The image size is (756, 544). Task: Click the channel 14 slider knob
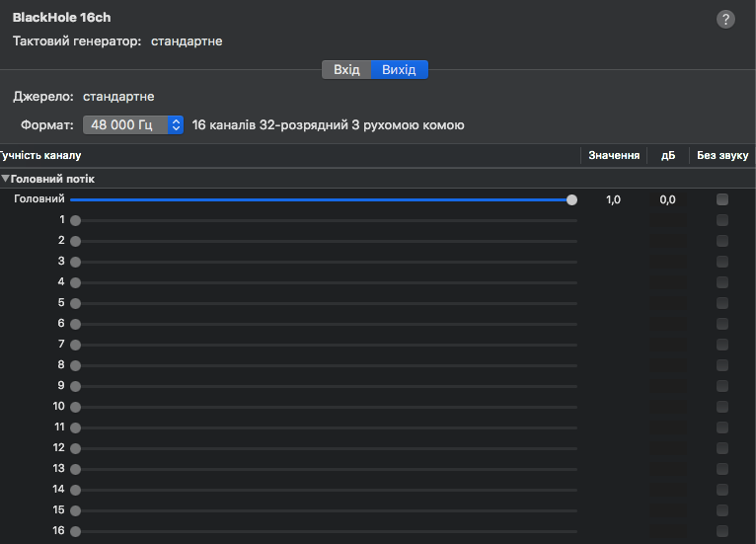(x=75, y=490)
